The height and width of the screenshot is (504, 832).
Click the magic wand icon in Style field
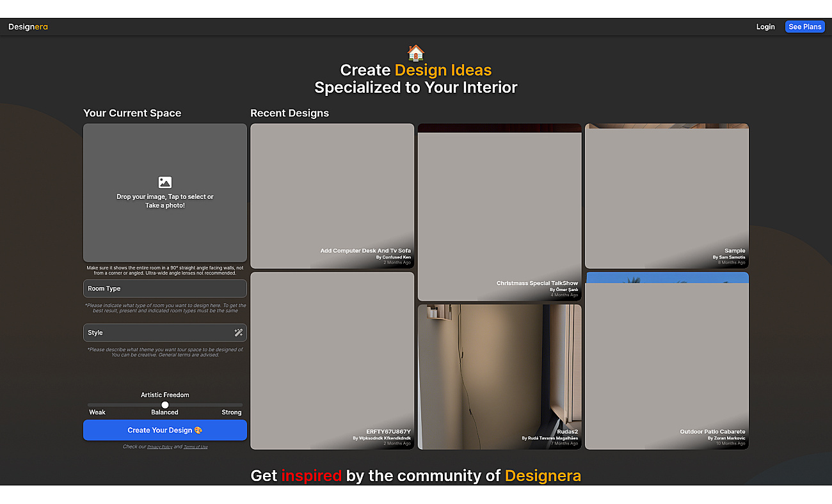238,333
